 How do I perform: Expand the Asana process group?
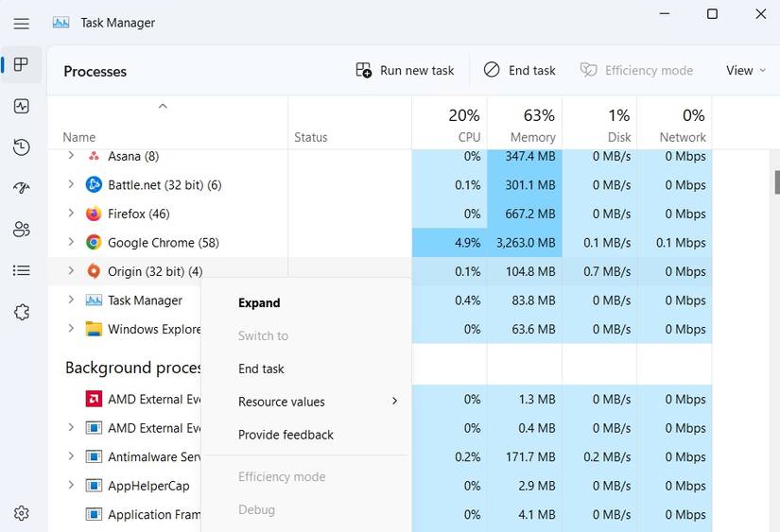coord(71,156)
